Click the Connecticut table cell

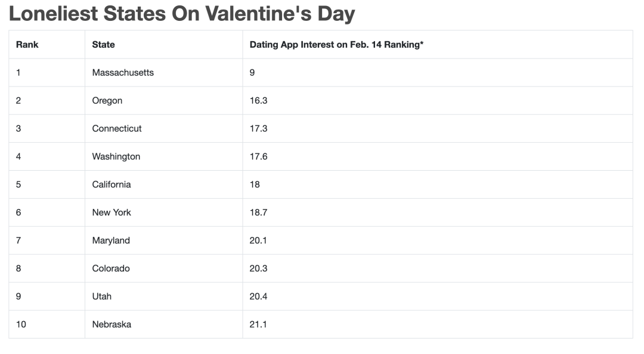pos(117,128)
